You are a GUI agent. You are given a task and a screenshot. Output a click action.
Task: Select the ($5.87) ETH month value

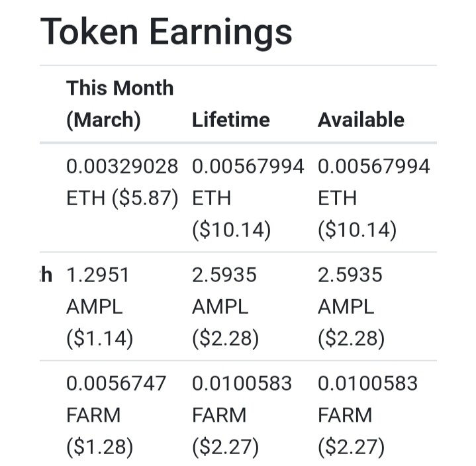coord(145,198)
